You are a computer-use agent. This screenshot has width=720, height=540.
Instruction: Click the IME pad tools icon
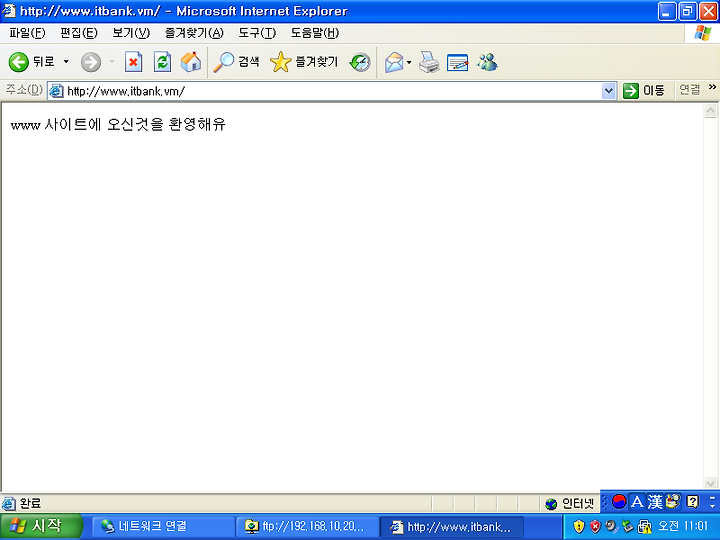673,501
